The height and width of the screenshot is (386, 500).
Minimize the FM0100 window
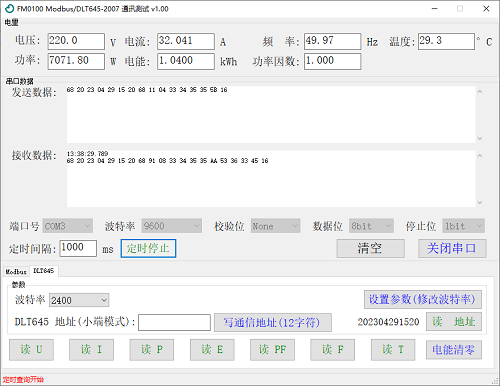click(435, 9)
